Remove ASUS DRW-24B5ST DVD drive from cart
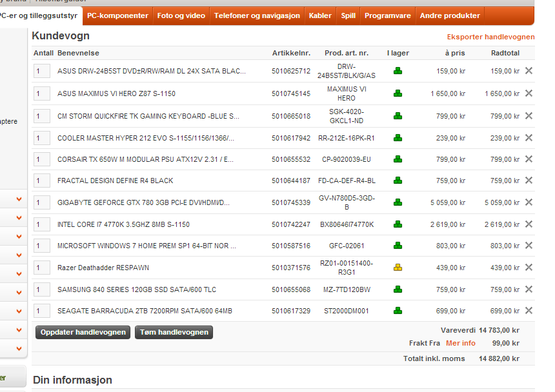Viewport: 555px width, 392px height. 529,71
